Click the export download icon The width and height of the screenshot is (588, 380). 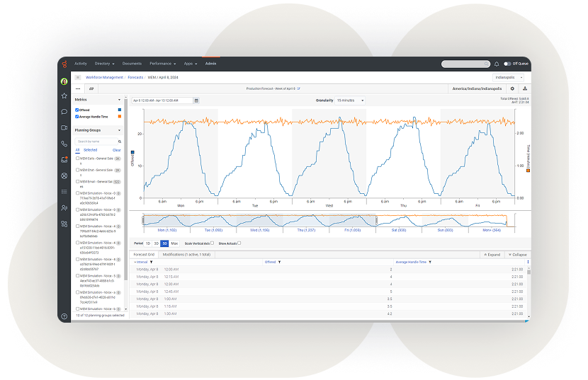[x=524, y=88]
